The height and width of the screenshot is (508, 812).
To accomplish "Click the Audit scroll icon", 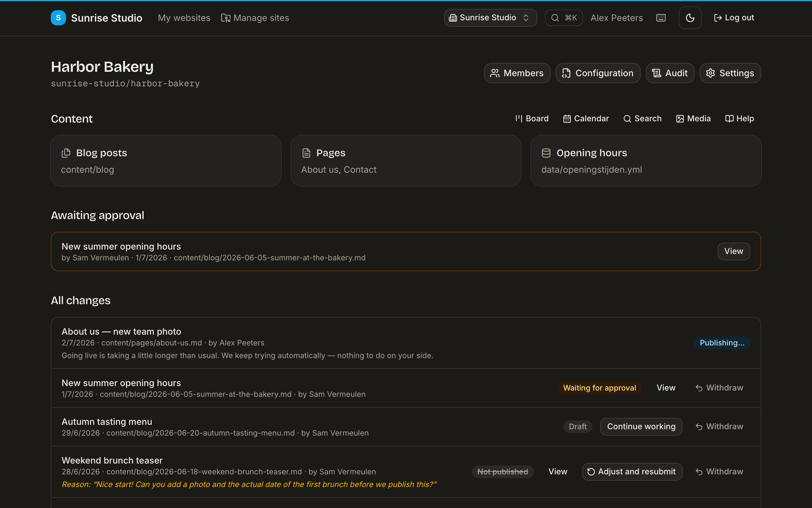I will tap(656, 73).
